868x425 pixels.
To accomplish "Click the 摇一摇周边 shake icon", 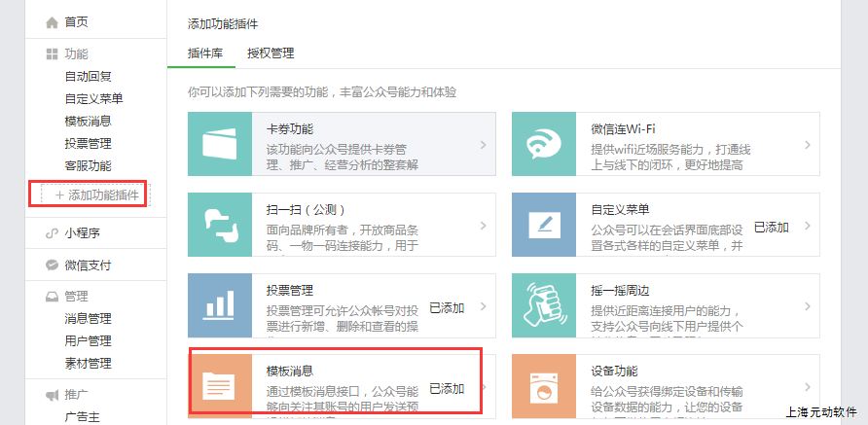I will pos(544,305).
